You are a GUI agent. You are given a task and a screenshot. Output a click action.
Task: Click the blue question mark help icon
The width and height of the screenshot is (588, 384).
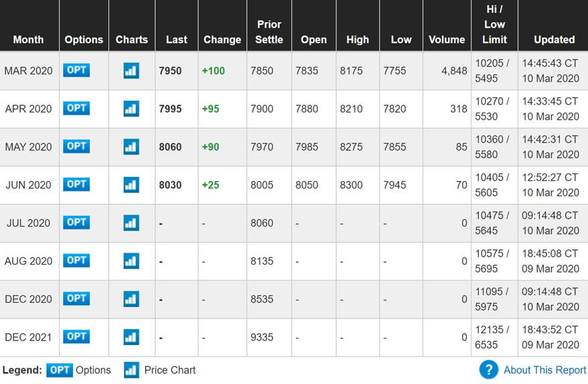pyautogui.click(x=489, y=370)
